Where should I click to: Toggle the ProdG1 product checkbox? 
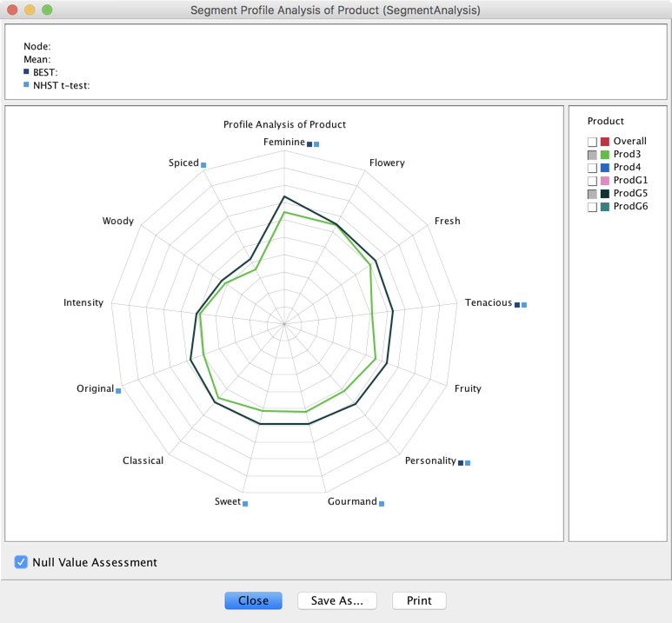click(x=592, y=181)
